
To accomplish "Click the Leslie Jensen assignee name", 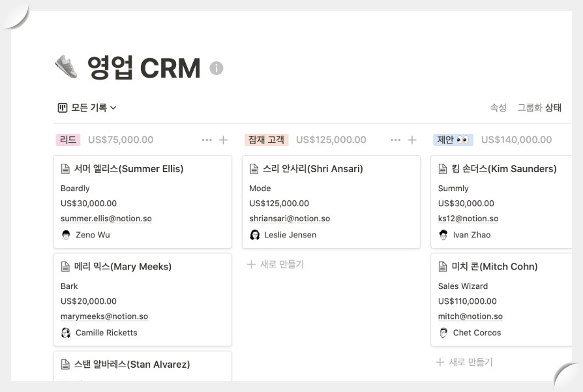I will point(290,235).
